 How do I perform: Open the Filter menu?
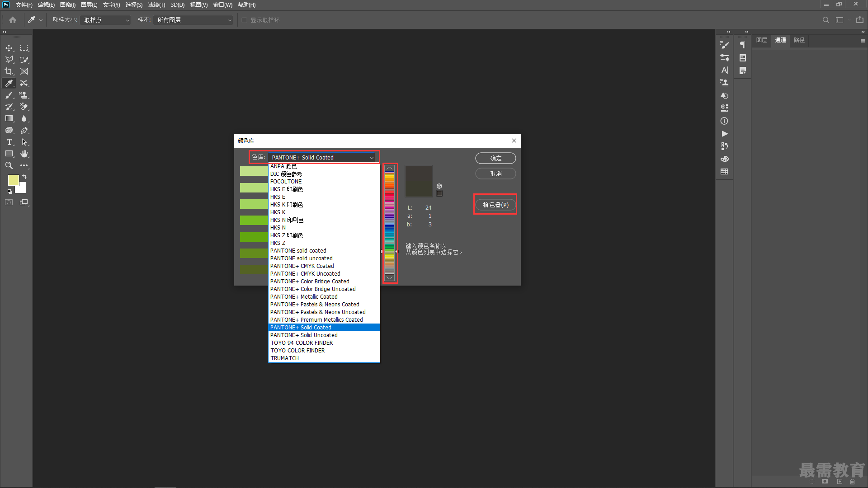coord(156,5)
